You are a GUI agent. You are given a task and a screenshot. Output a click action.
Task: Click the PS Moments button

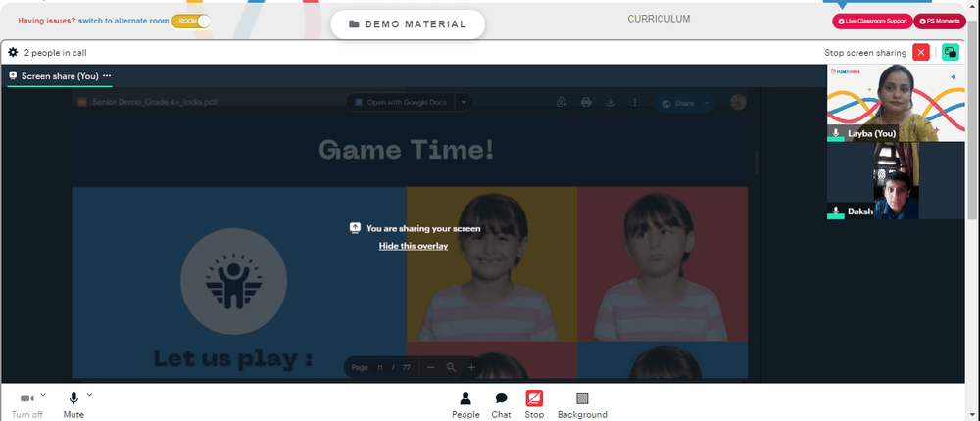(x=940, y=22)
